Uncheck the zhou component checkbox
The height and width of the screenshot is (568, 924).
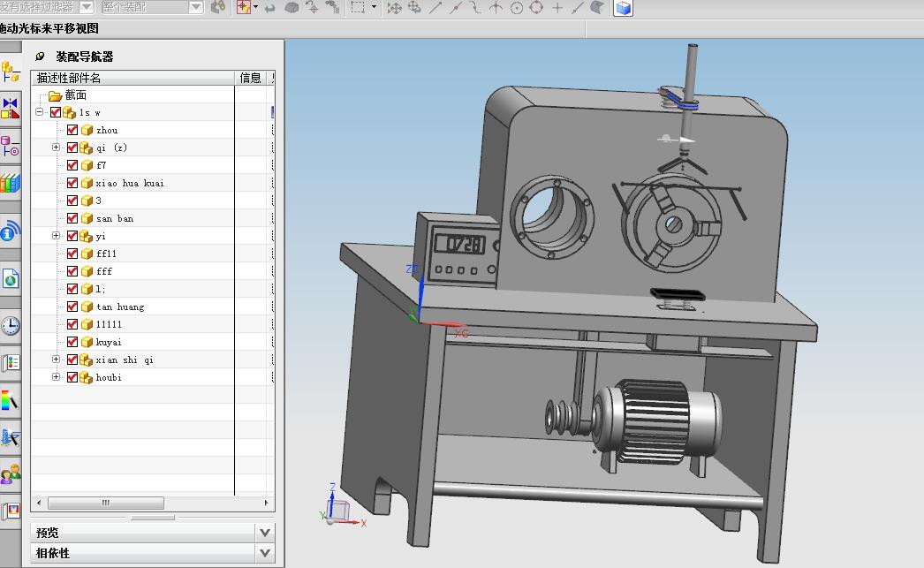(x=72, y=130)
